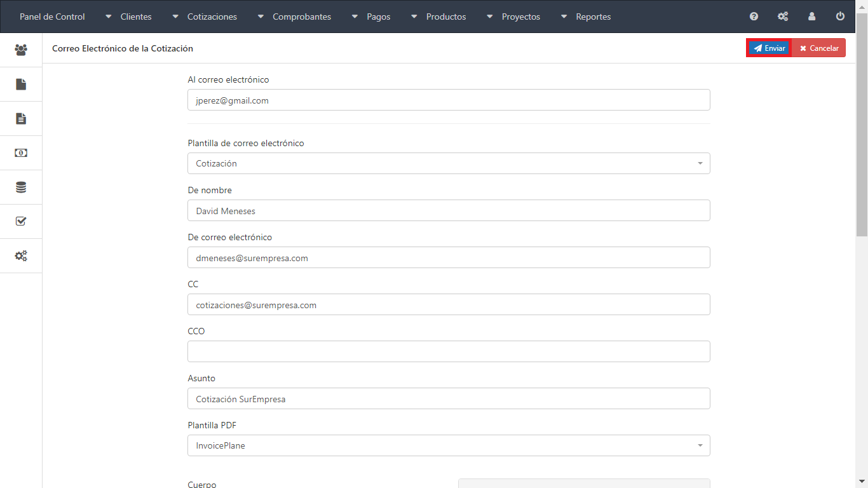Viewport: 868px width, 488px height.
Task: Click the tasks checkmark icon in the sidebar
Action: coord(21,221)
